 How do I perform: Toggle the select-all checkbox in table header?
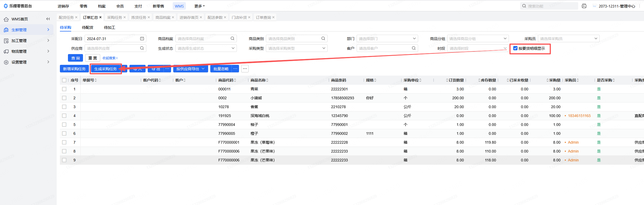[64, 80]
